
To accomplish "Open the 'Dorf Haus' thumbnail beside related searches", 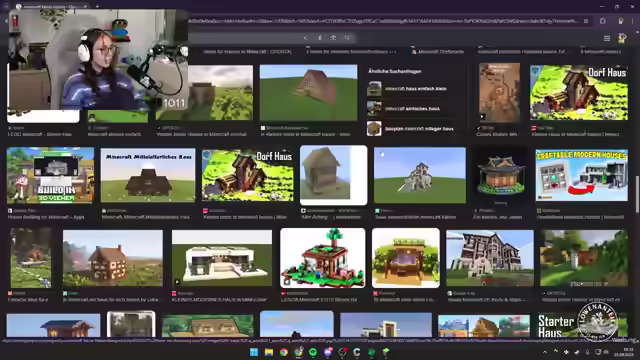I will tap(579, 92).
